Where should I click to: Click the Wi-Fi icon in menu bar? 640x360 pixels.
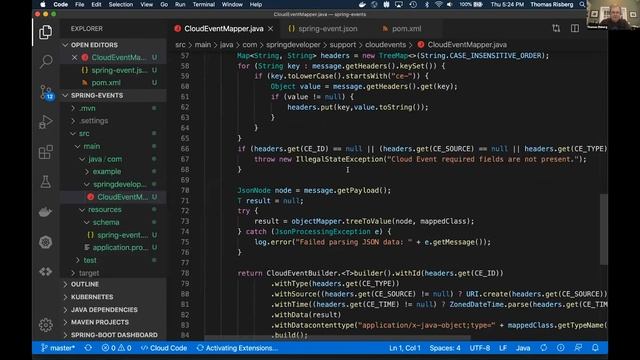click(439, 4)
